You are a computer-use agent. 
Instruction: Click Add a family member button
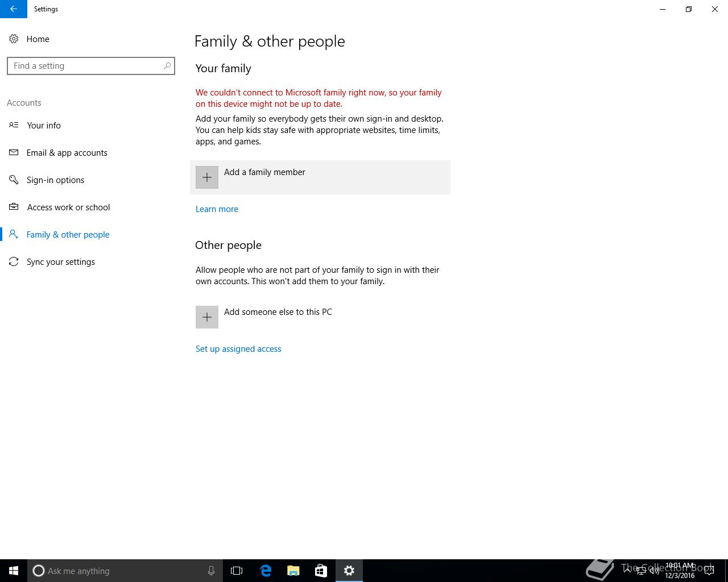320,177
